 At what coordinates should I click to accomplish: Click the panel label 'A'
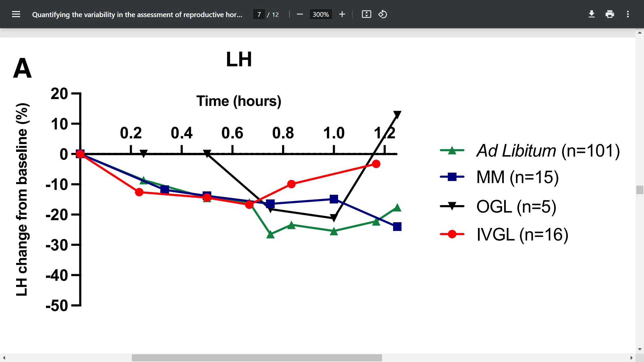pos(22,68)
